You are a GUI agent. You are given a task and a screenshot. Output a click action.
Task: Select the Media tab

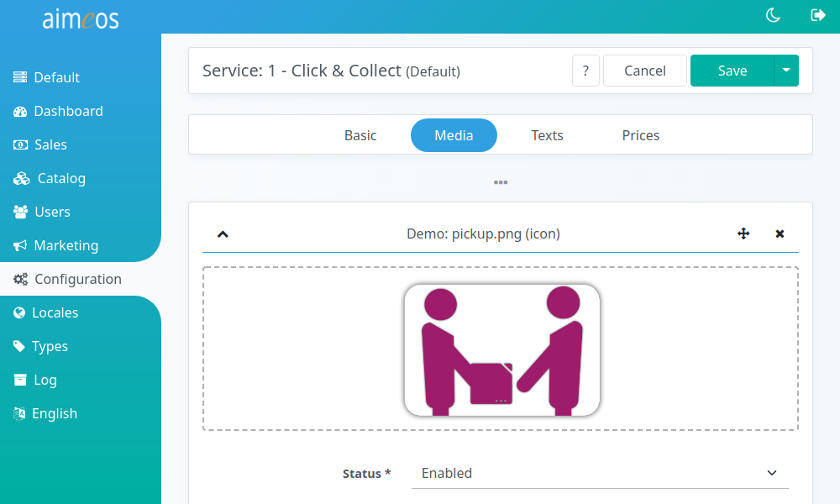[454, 135]
